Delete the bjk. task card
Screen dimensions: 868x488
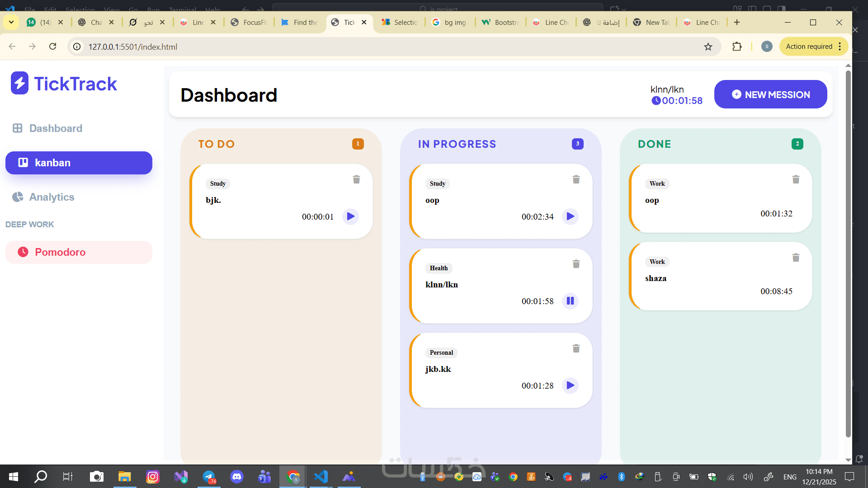[x=356, y=180]
